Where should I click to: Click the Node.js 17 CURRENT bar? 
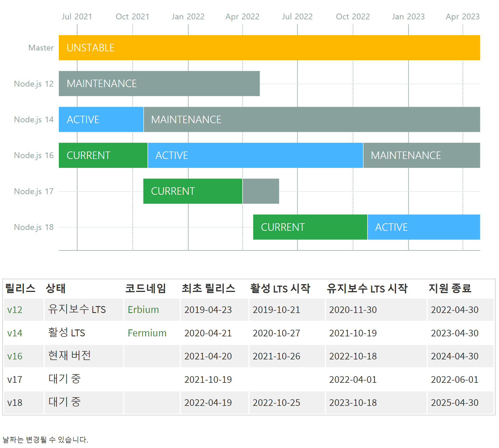(193, 191)
